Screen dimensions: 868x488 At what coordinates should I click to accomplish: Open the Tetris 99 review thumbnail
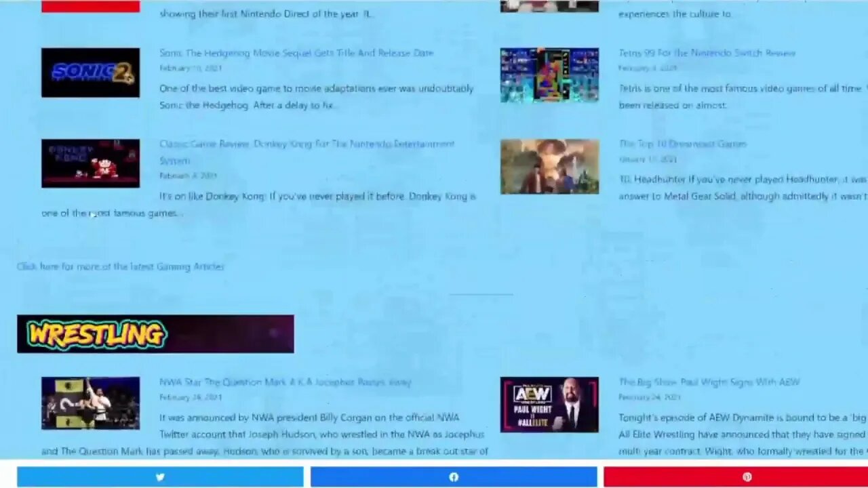click(x=549, y=75)
